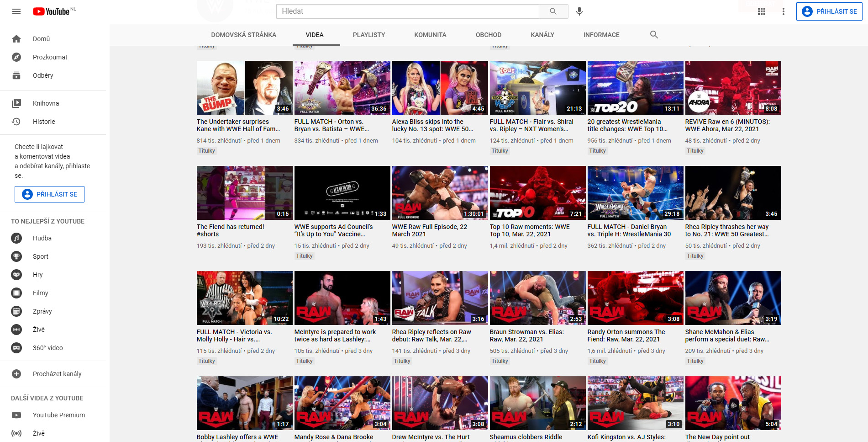
Task: Open the hamburger guide menu
Action: (16, 11)
